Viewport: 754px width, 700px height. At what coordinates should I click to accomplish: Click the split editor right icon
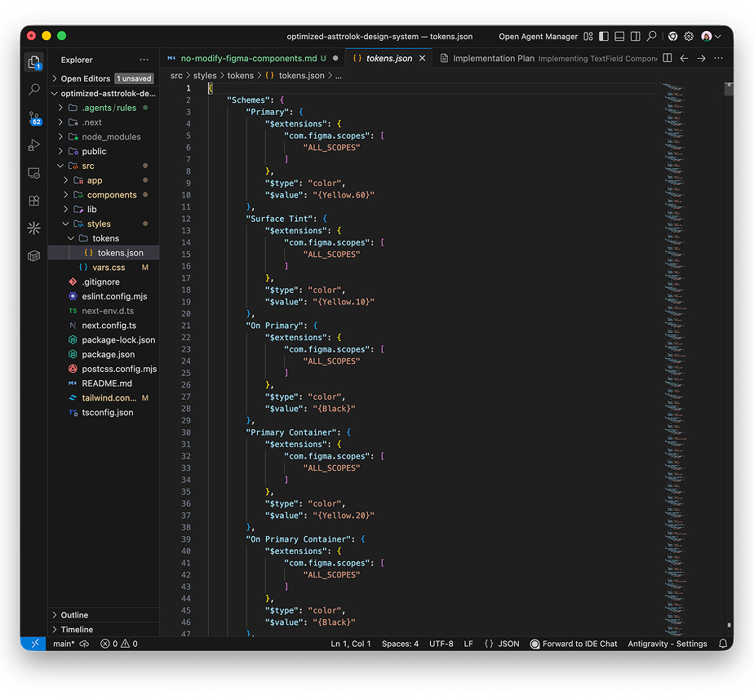tap(668, 59)
